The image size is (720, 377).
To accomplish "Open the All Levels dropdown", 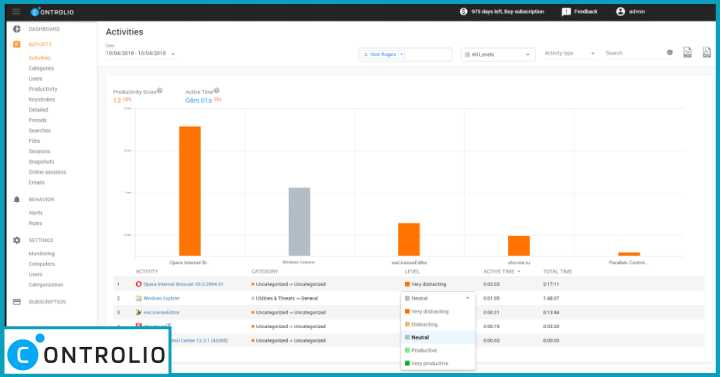I will point(498,54).
